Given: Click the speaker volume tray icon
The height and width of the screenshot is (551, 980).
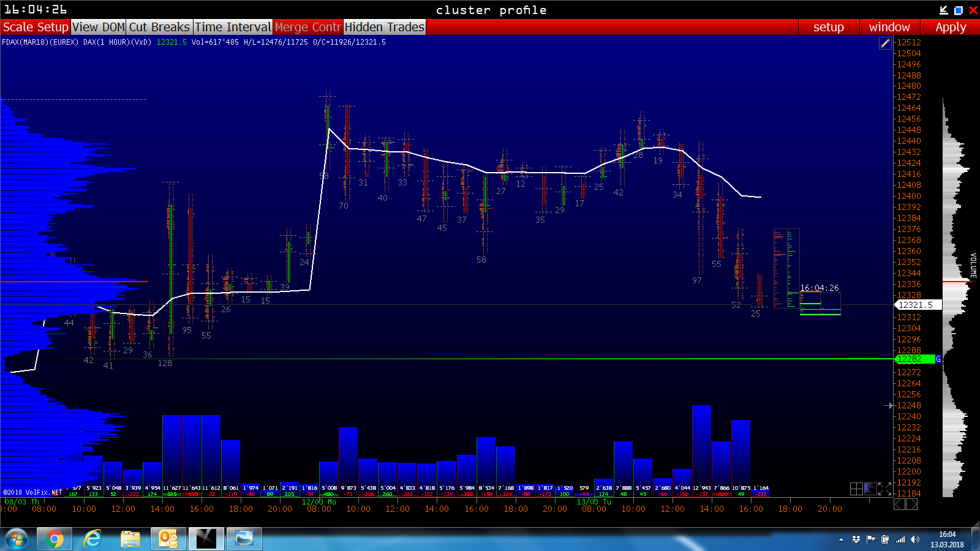Looking at the screenshot, I should [915, 539].
